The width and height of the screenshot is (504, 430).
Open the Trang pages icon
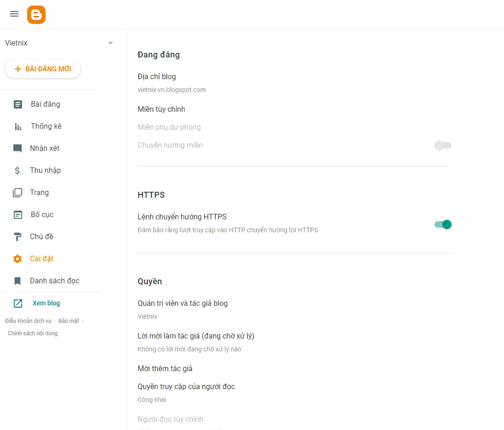tap(17, 193)
